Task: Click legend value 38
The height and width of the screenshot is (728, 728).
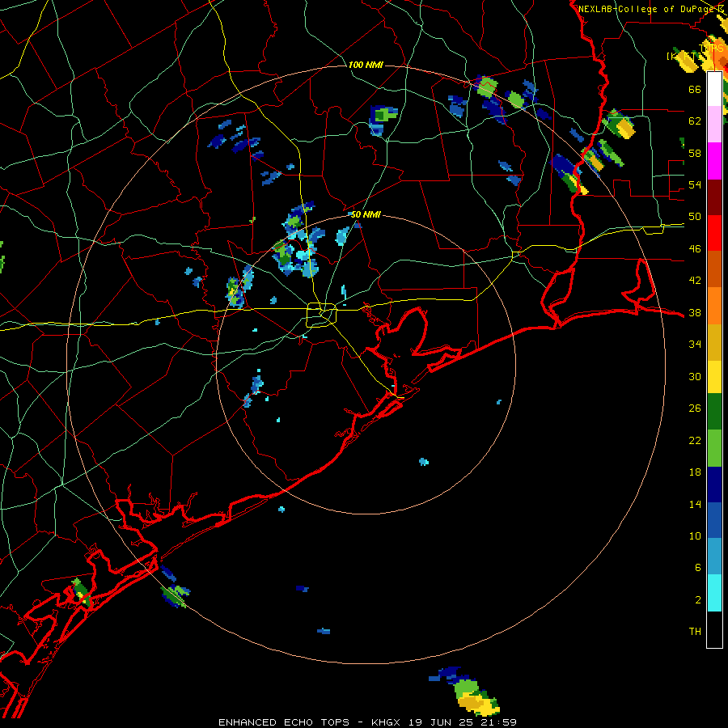Action: pyautogui.click(x=695, y=312)
